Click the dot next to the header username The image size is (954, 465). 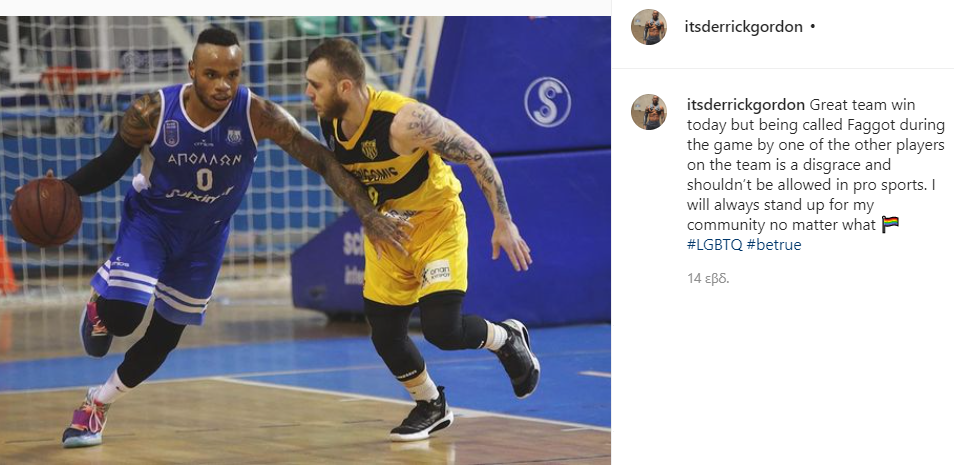(x=813, y=27)
